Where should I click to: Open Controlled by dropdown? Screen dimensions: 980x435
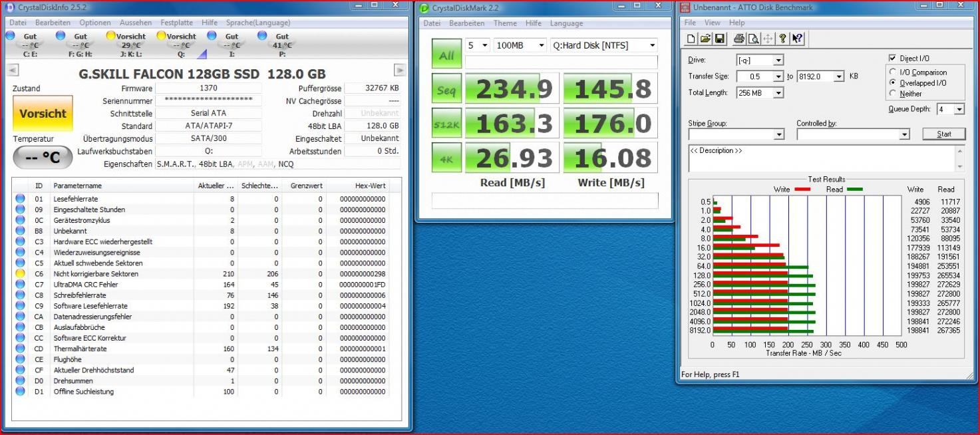(x=904, y=134)
